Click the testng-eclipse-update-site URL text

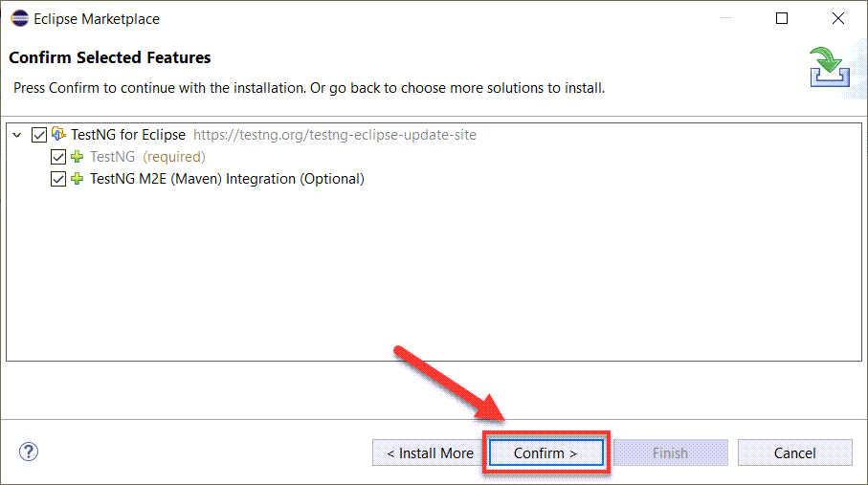[334, 135]
